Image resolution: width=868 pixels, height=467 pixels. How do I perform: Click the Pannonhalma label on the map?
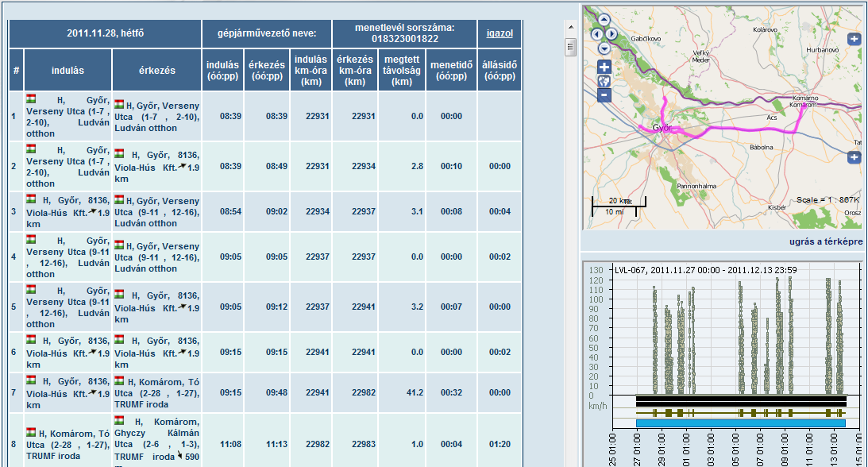pos(696,186)
